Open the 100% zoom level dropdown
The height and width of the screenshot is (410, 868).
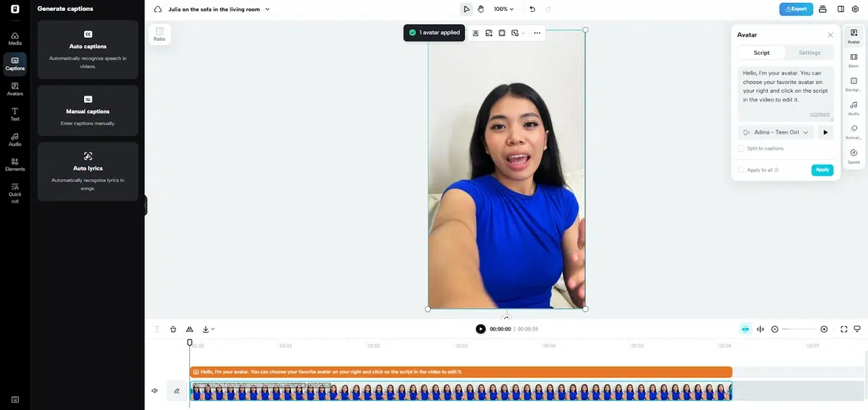(x=502, y=9)
